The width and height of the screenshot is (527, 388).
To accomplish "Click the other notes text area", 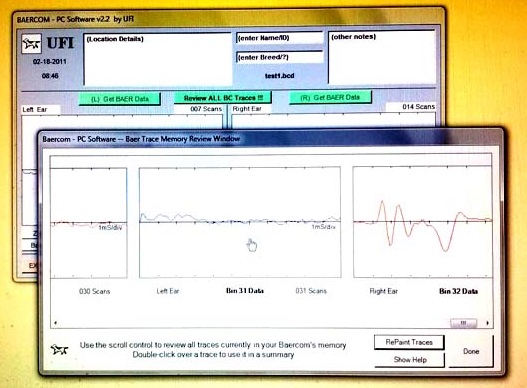I will click(x=381, y=57).
